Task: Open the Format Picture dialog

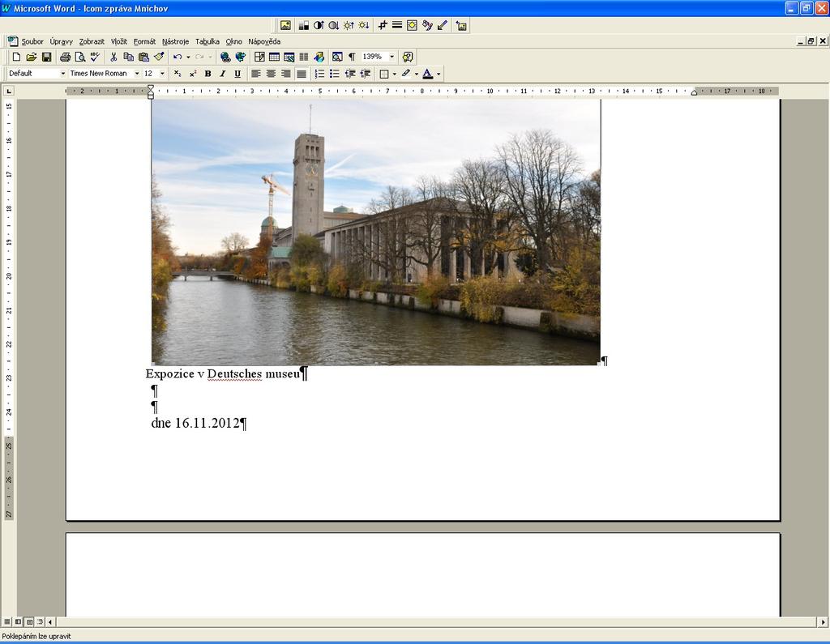Action: click(427, 25)
